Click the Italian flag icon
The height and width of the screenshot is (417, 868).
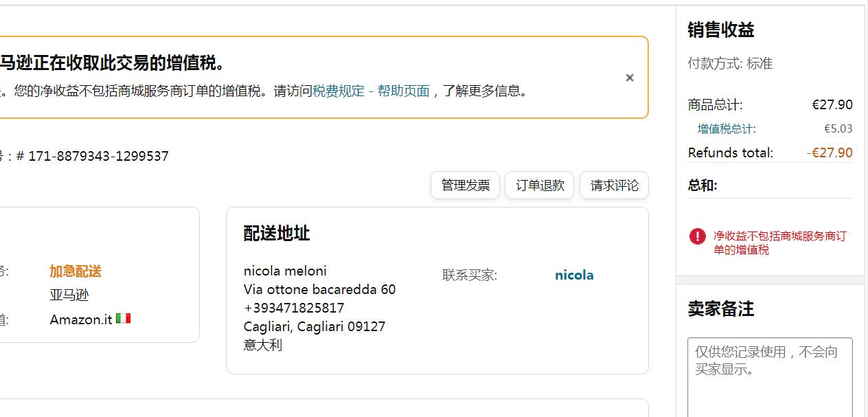[123, 319]
